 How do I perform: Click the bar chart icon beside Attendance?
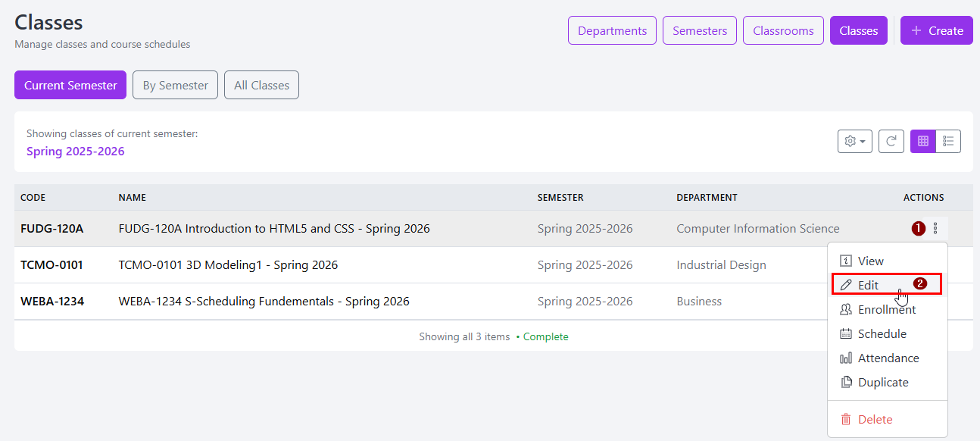coord(847,358)
